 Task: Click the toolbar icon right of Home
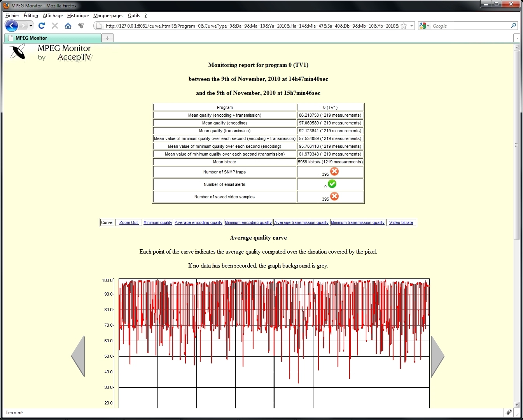(81, 26)
